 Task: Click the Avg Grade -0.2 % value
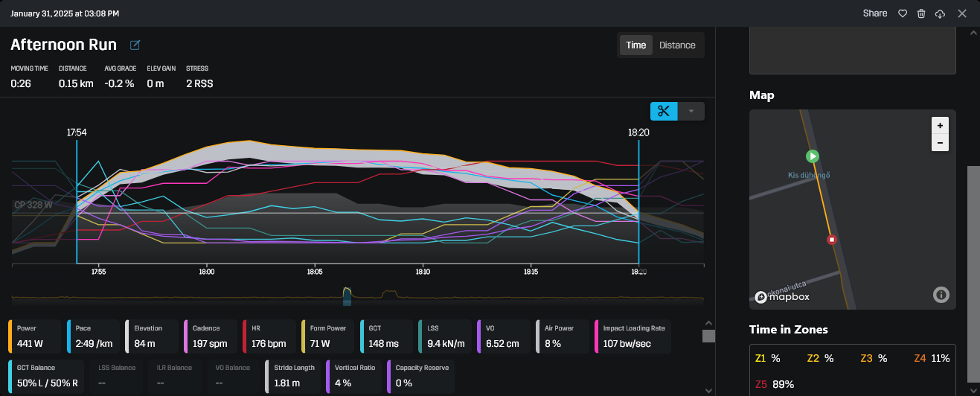(119, 83)
